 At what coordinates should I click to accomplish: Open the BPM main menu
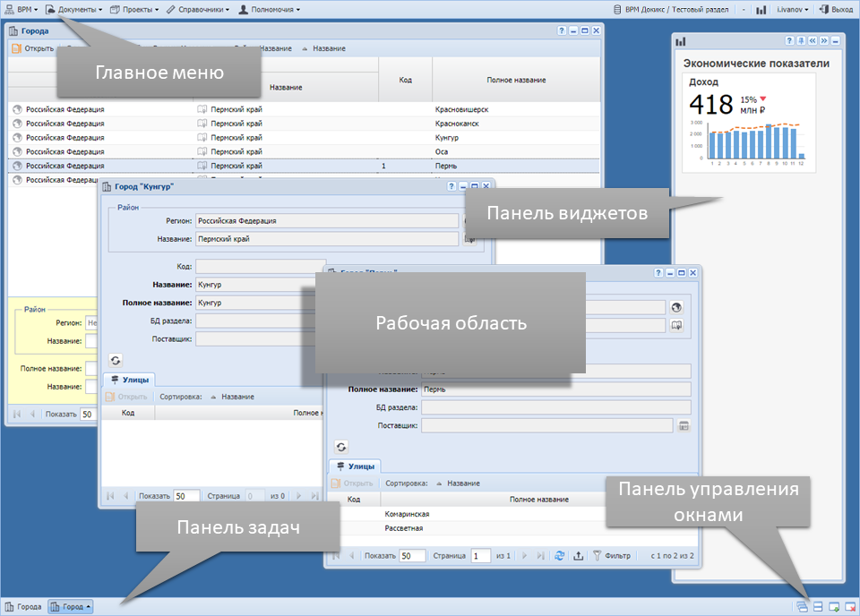pyautogui.click(x=21, y=9)
